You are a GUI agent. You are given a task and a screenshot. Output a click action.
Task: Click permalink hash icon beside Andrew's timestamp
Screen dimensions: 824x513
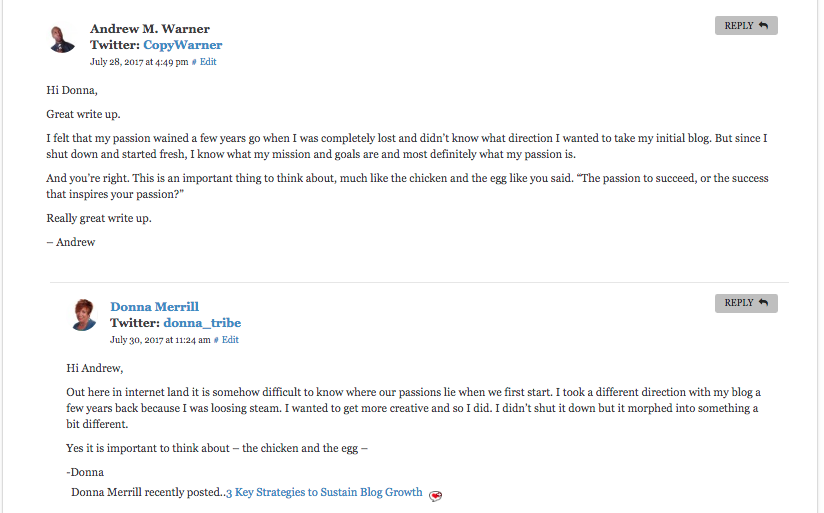(194, 62)
